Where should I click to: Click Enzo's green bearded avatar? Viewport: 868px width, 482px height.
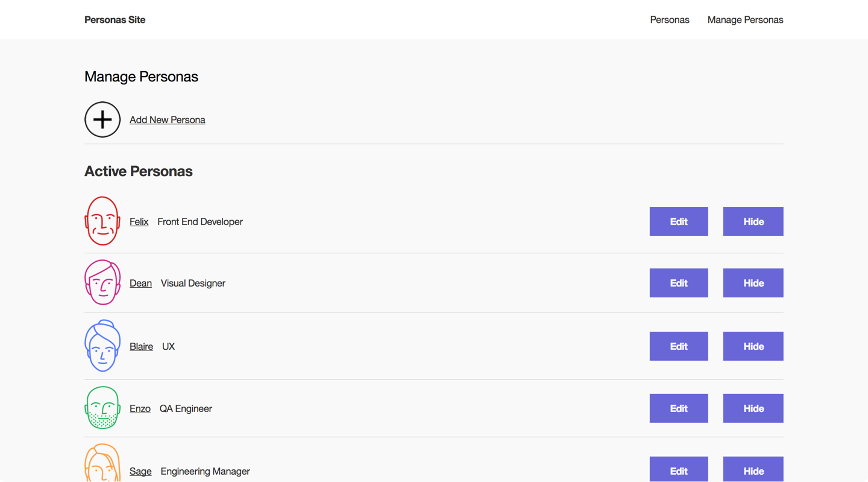[102, 408]
